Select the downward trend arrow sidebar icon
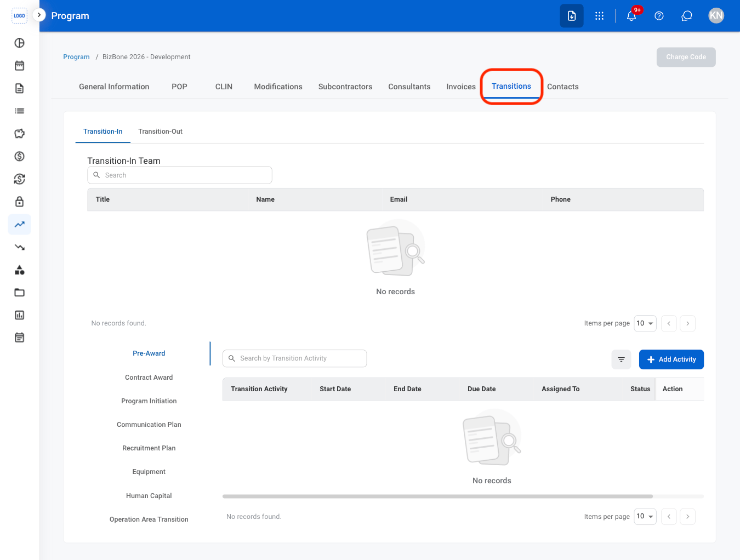Viewport: 740px width, 560px height. (x=19, y=247)
